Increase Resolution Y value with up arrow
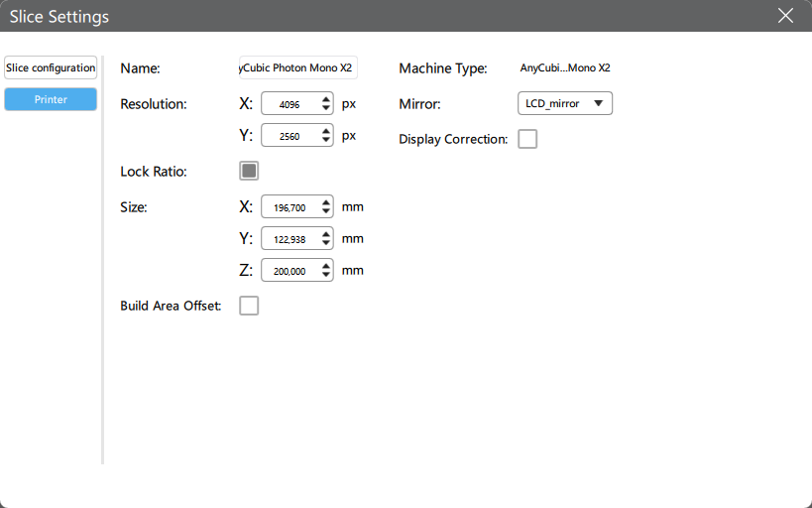The height and width of the screenshot is (508, 812). click(x=327, y=130)
